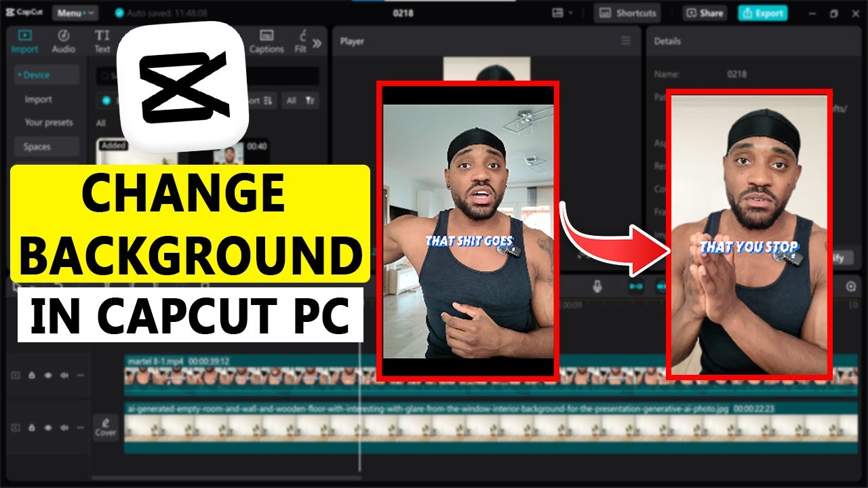Image resolution: width=868 pixels, height=488 pixels.
Task: Select Import in the Device sidebar
Action: click(38, 99)
